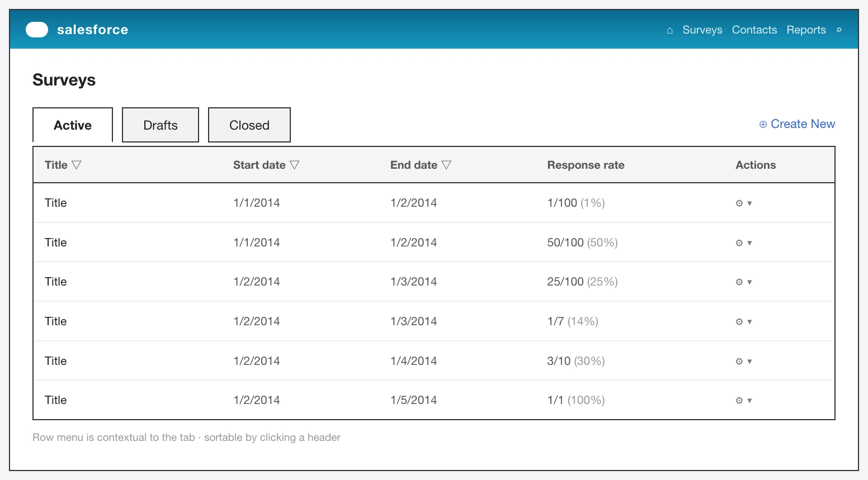Click the salesforce brand name

pyautogui.click(x=93, y=30)
